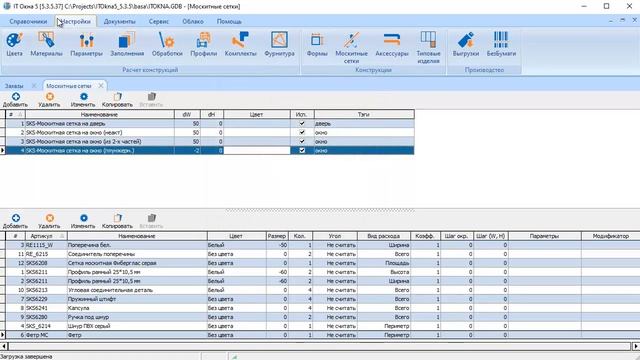
Task: Toggle Исп. checkbox for сетка на дверь
Action: [x=302, y=123]
